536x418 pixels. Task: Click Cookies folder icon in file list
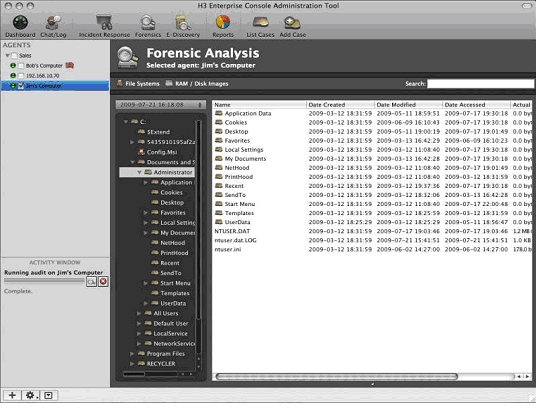pyautogui.click(x=219, y=122)
